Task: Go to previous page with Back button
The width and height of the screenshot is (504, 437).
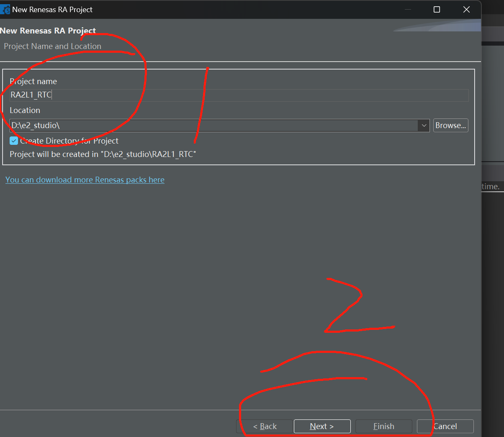Action: [x=265, y=426]
